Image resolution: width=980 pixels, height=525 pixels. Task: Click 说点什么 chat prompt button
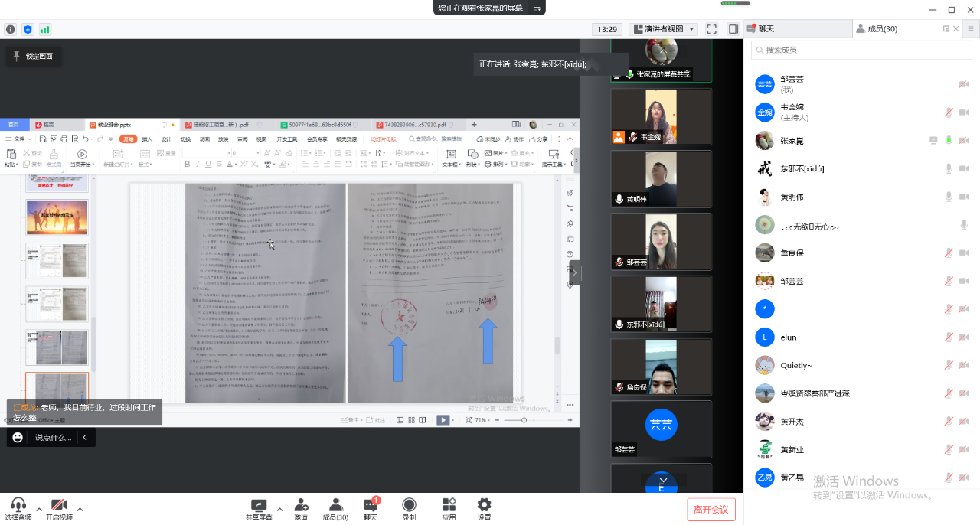coord(53,438)
